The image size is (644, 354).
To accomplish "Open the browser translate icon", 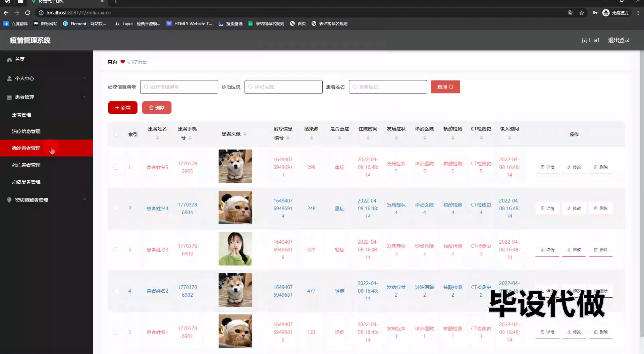I will coord(571,13).
